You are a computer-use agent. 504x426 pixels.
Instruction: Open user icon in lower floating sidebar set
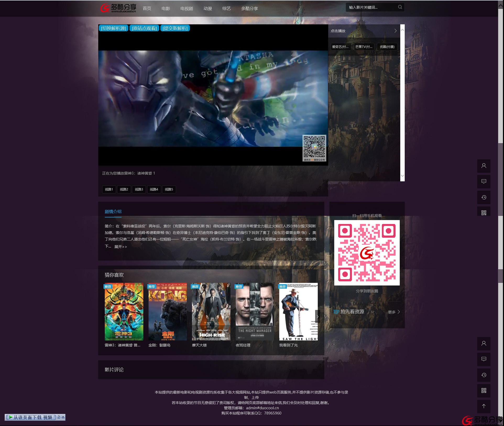pos(484,343)
